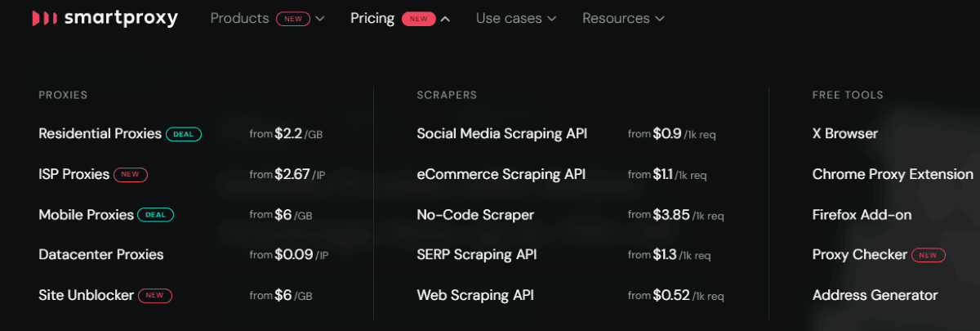Open SERP Scraping API
Screen dimensions: 980x331
click(x=477, y=254)
